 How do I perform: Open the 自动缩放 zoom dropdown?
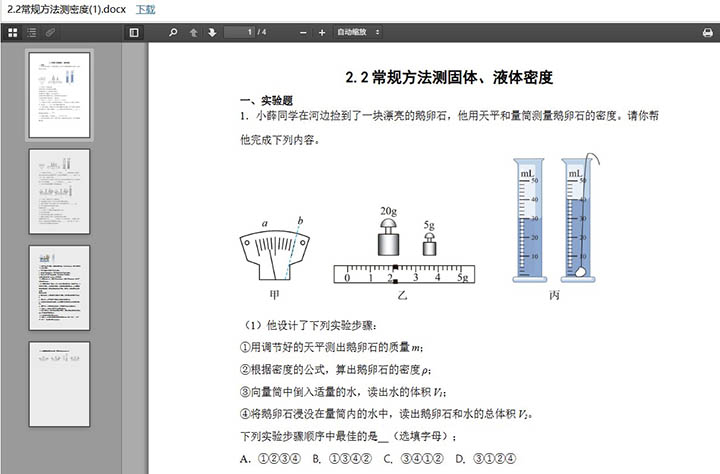pyautogui.click(x=358, y=32)
